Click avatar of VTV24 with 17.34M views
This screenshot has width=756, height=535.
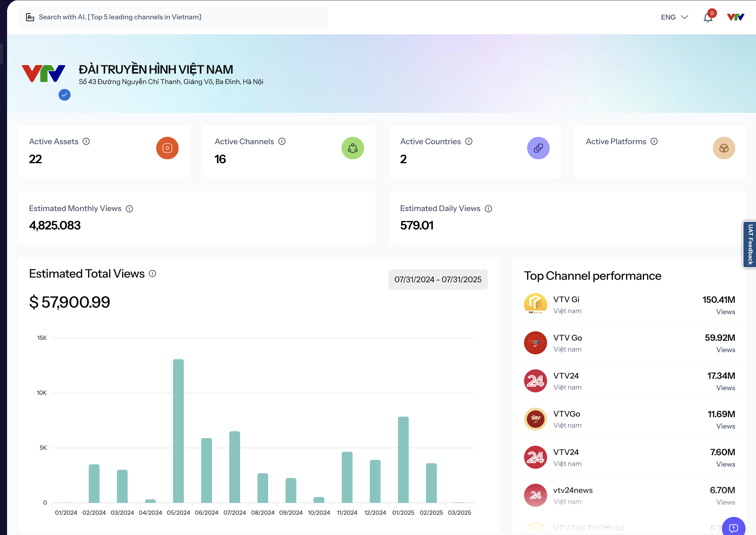click(x=535, y=381)
